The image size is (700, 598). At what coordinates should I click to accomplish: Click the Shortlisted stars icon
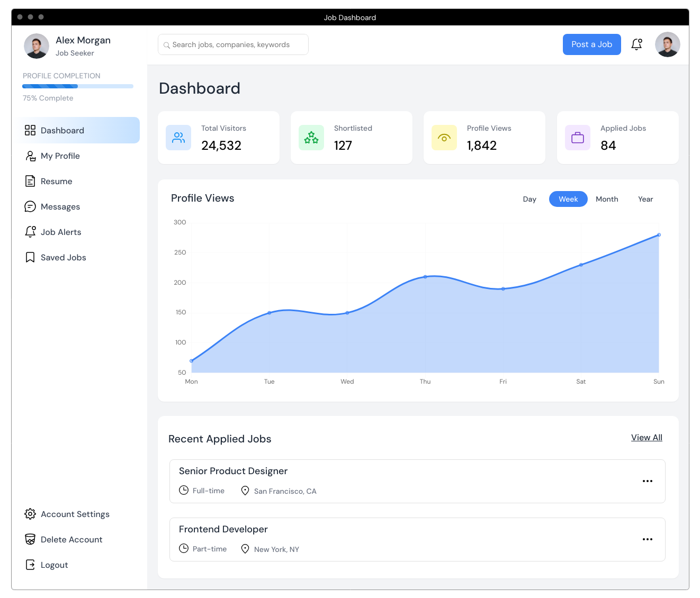click(311, 138)
